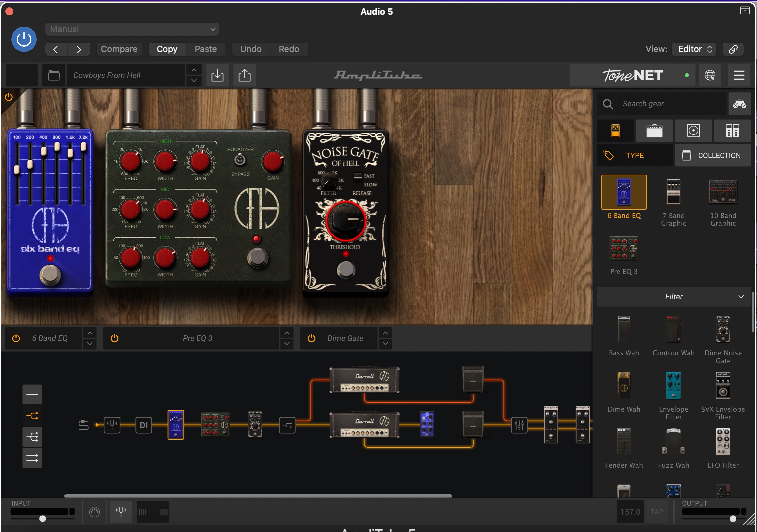Click the Redo button
This screenshot has width=757, height=532.
point(289,49)
